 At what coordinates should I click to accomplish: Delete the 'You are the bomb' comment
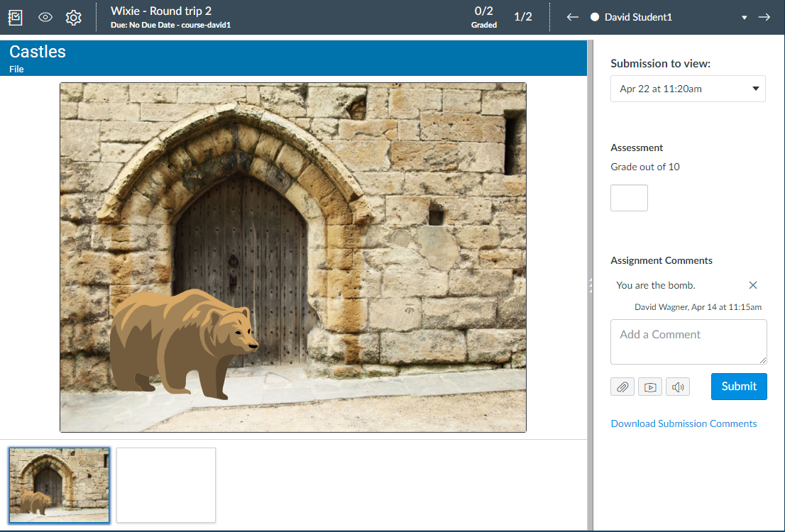coord(753,285)
